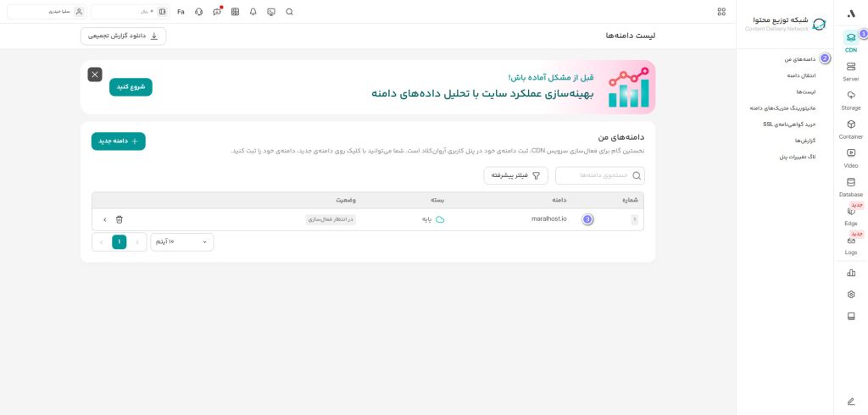Click the book icon below the settings gear
The height and width of the screenshot is (415, 868).
pyautogui.click(x=851, y=317)
